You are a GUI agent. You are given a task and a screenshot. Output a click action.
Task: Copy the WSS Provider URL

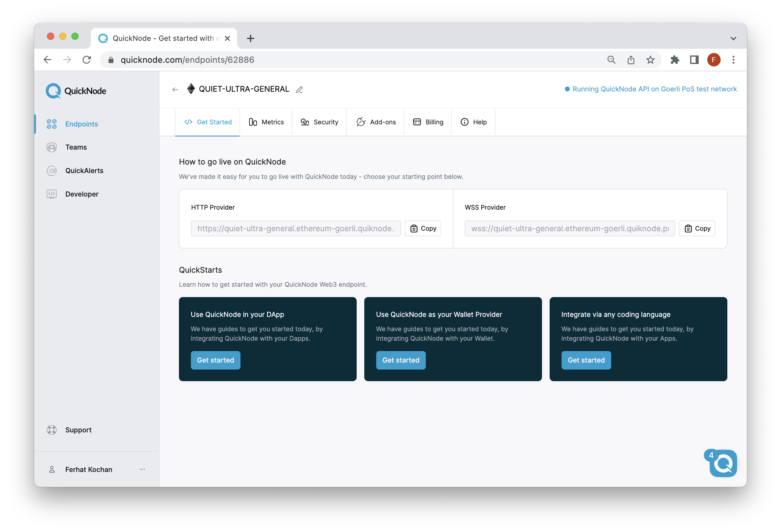pos(697,229)
